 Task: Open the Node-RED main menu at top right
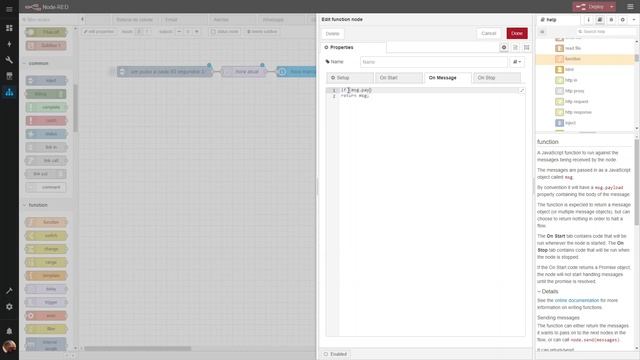point(630,7)
